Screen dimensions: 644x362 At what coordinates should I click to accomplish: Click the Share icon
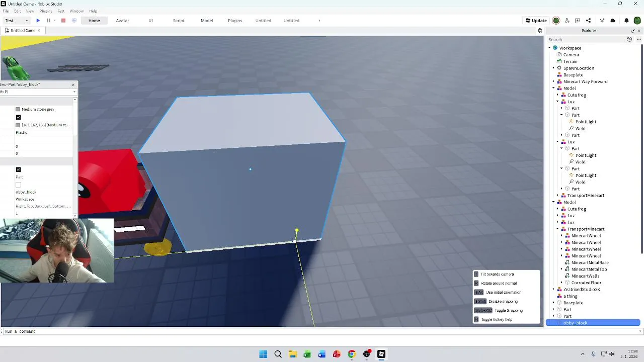588,21
